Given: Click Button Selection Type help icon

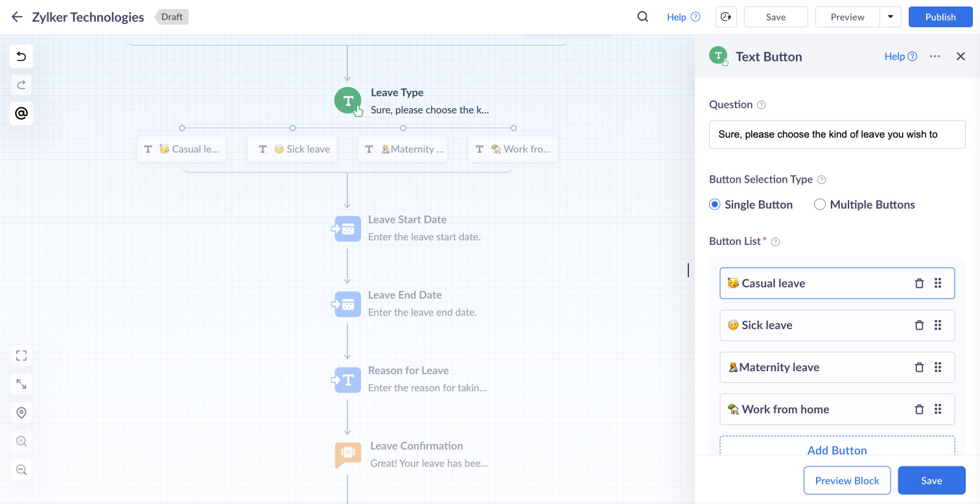Looking at the screenshot, I should coord(822,180).
